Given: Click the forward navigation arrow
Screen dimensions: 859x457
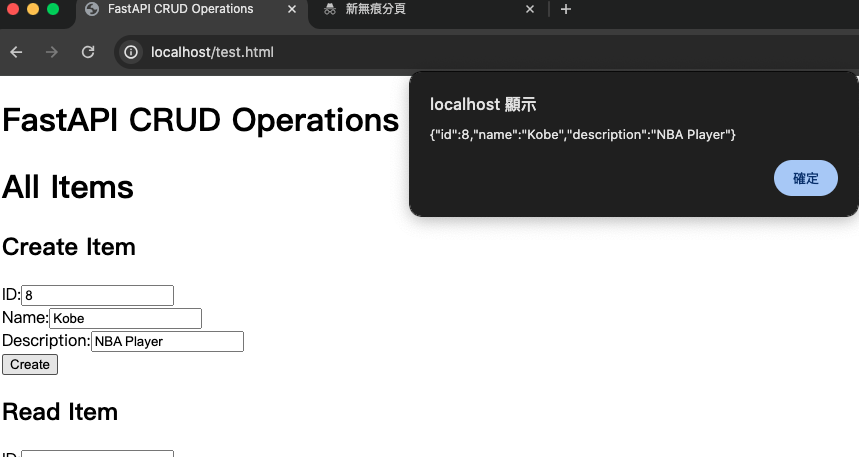Looking at the screenshot, I should 52,52.
